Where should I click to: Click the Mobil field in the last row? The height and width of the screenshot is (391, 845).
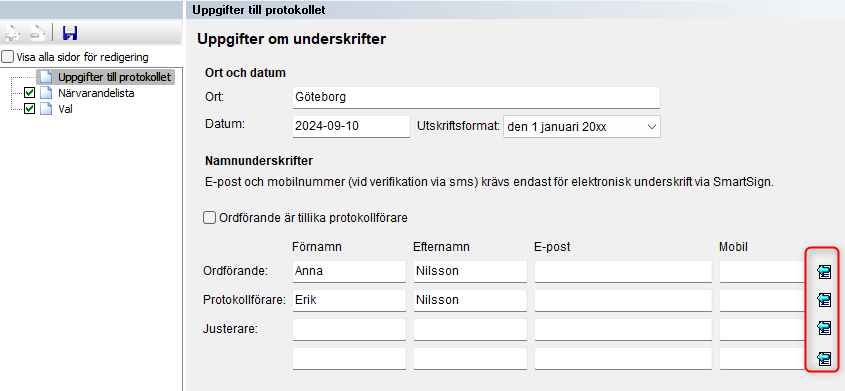point(764,358)
